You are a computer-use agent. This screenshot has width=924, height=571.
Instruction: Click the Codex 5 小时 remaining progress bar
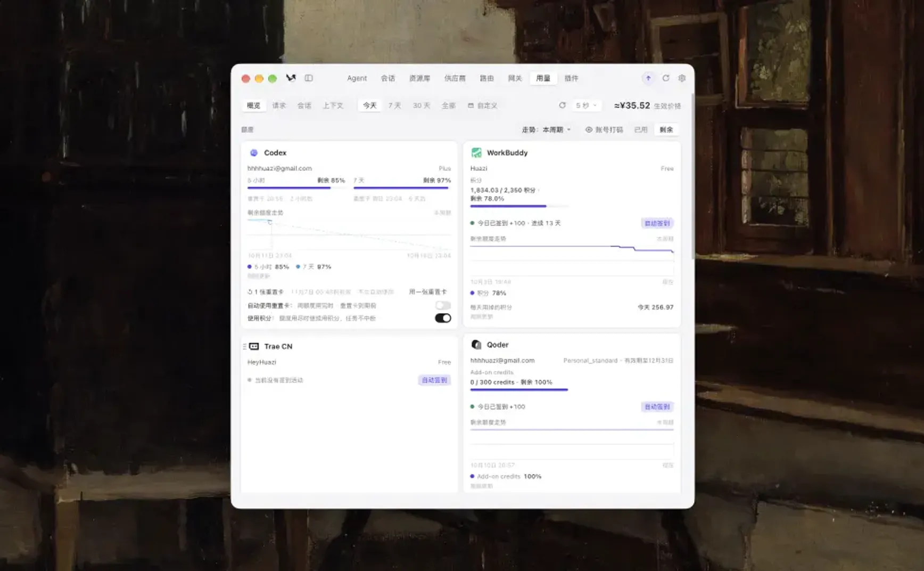(296, 187)
